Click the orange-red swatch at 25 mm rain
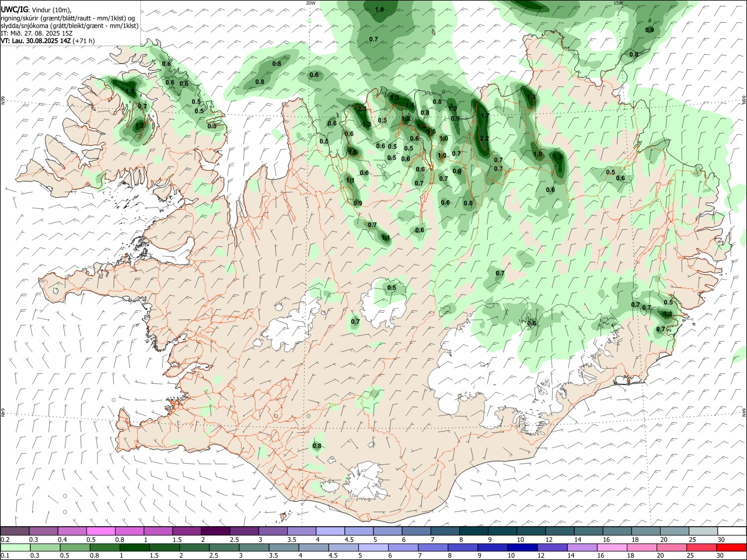 point(701,547)
